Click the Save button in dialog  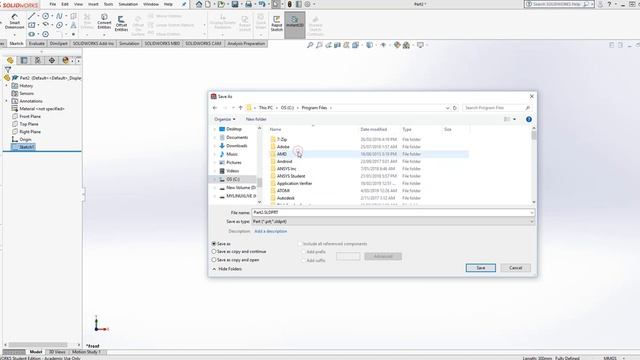(481, 268)
